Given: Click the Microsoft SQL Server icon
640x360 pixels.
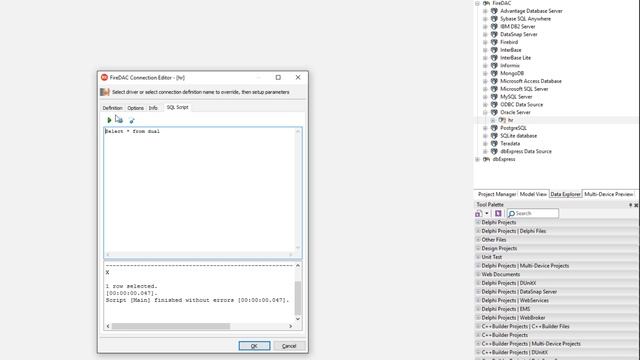Looking at the screenshot, I should [494, 89].
